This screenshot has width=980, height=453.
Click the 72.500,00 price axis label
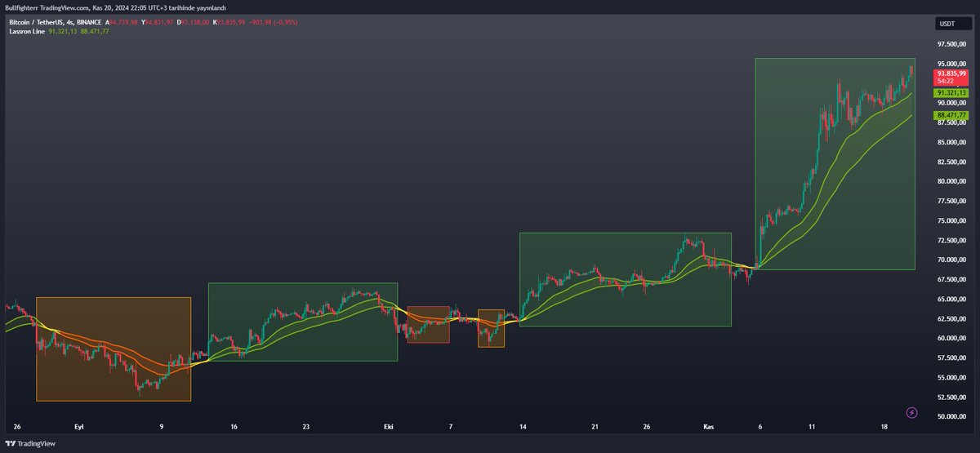coord(951,240)
